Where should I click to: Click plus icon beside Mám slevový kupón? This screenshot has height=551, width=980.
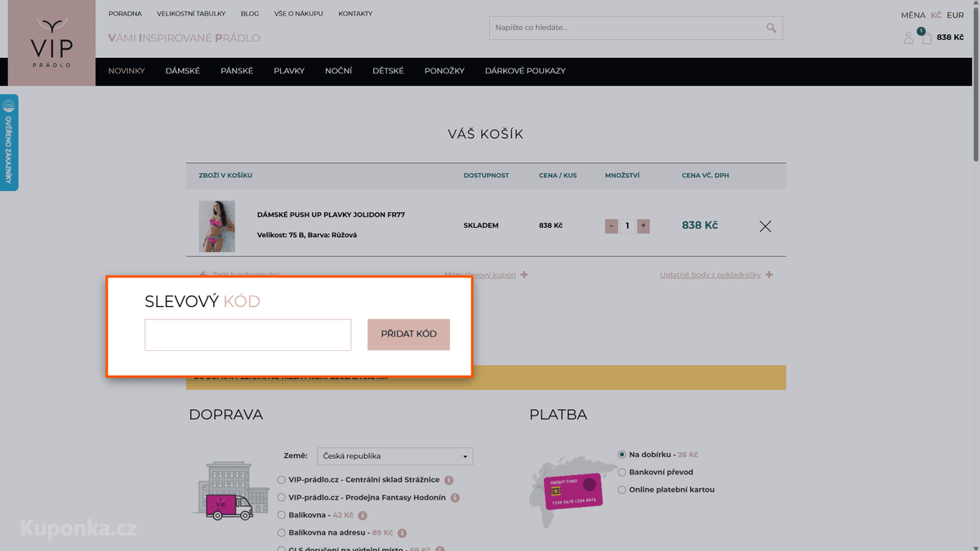[524, 275]
